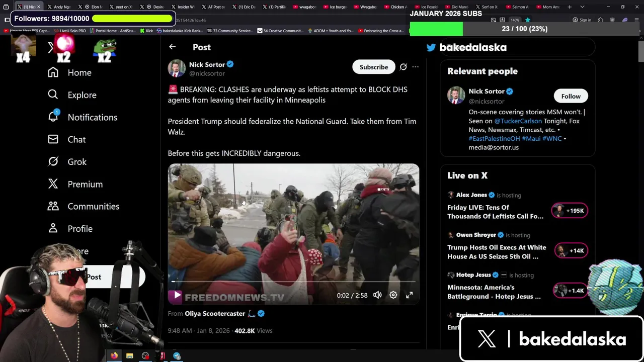The image size is (644, 362).
Task: Join Hotep Jesus live +1.4K listeners
Action: 570,291
